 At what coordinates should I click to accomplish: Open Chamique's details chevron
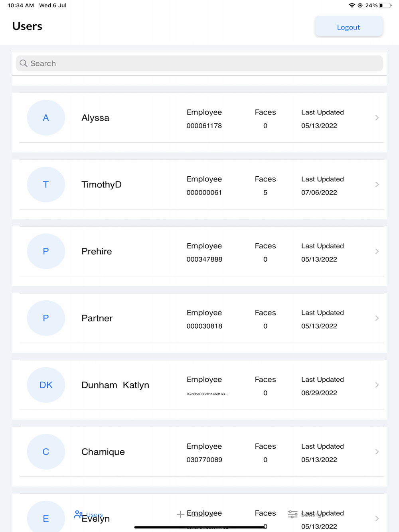click(x=377, y=452)
